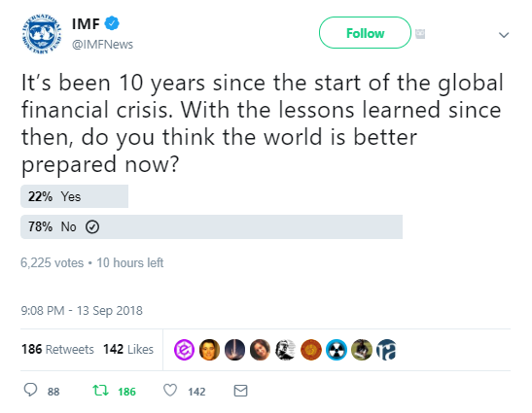
Task: Click the blue verified badge
Action: (112, 23)
